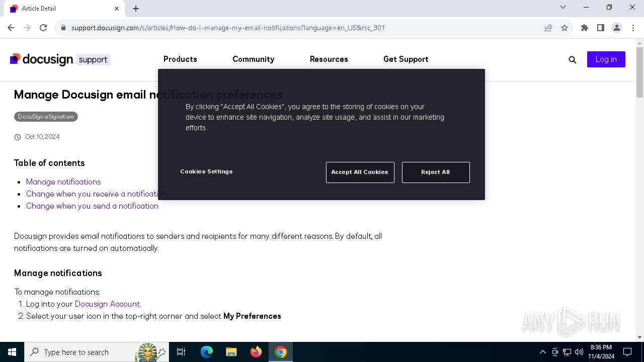The height and width of the screenshot is (362, 644).
Task: Open the network status tray icon
Action: (x=567, y=352)
